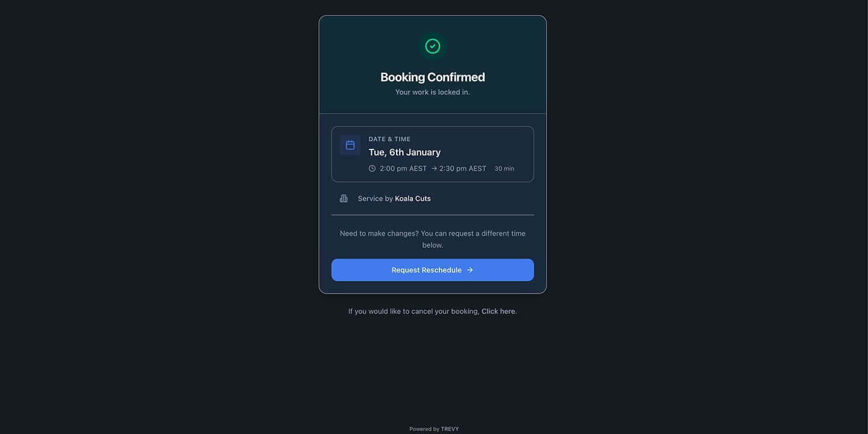This screenshot has width=868, height=434.
Task: Select the 2:30 pm AEST end time
Action: 462,168
